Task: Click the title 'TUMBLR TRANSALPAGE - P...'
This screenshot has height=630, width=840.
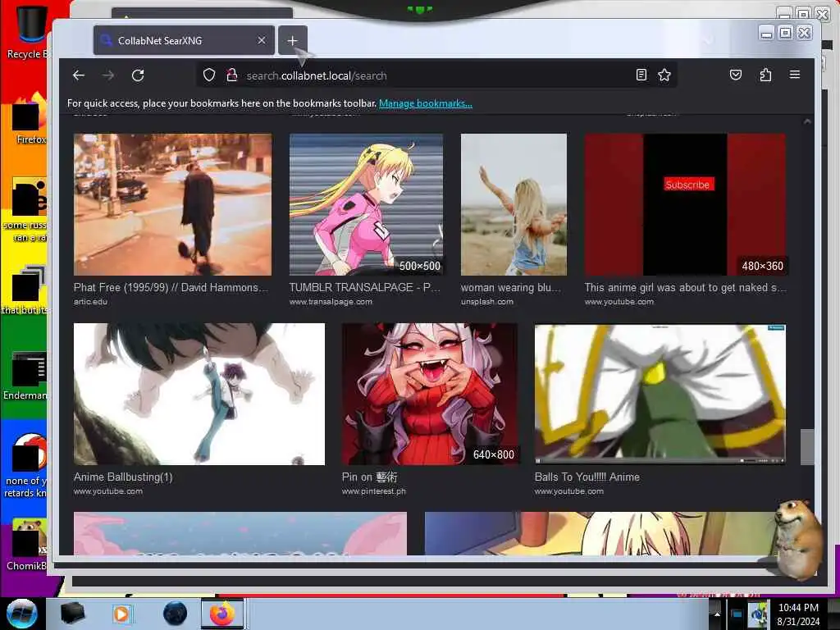Action: [364, 288]
